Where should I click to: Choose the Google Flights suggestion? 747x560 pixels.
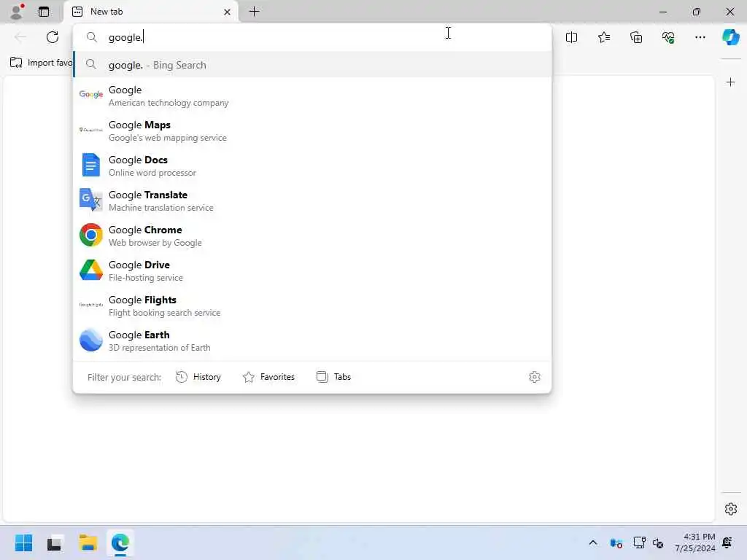[312, 306]
